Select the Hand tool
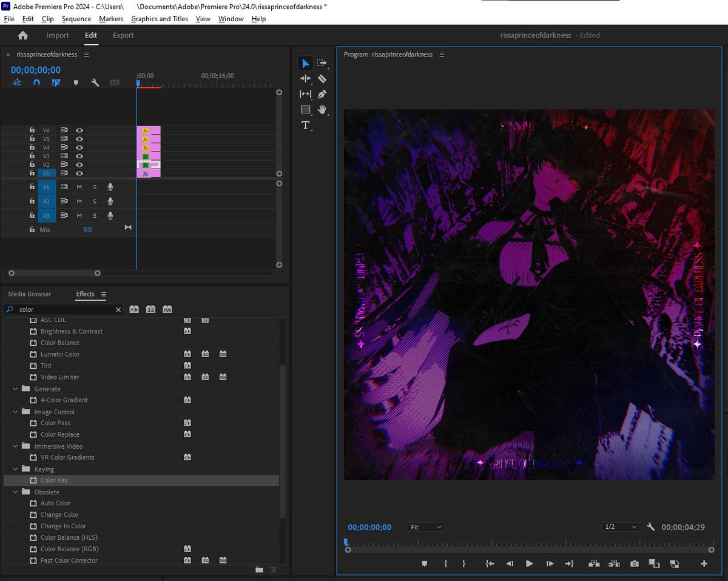The image size is (728, 581). click(322, 110)
